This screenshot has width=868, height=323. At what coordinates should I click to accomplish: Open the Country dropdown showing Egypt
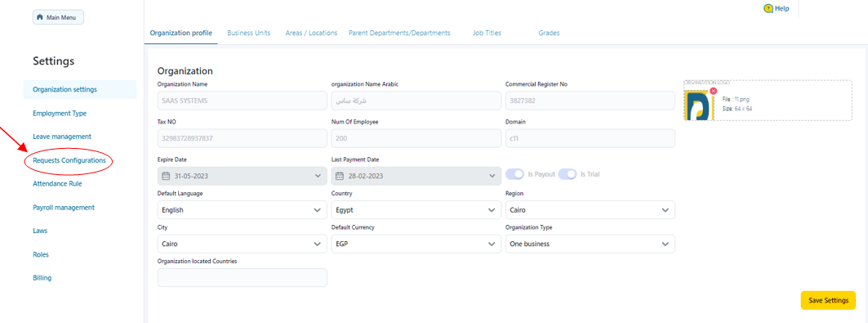[x=416, y=210]
